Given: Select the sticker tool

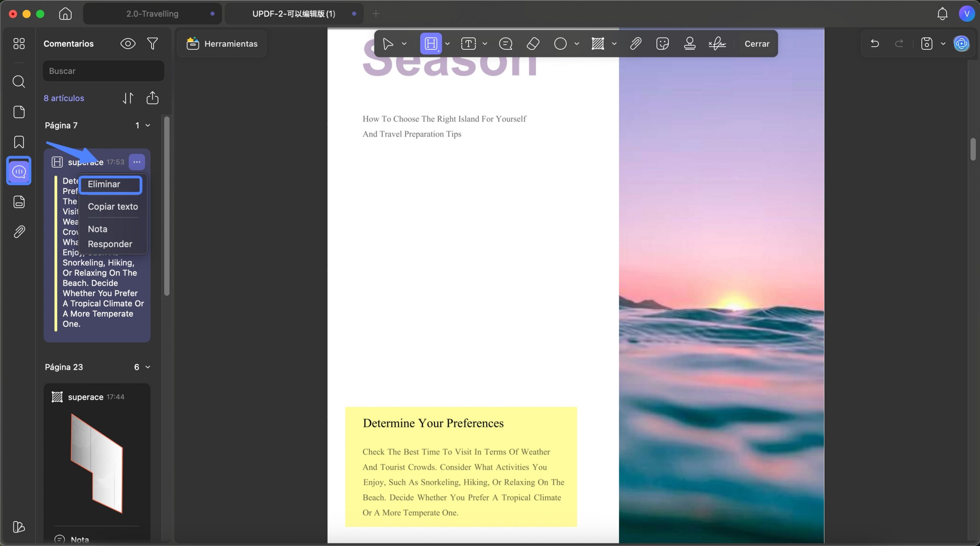Looking at the screenshot, I should [662, 44].
